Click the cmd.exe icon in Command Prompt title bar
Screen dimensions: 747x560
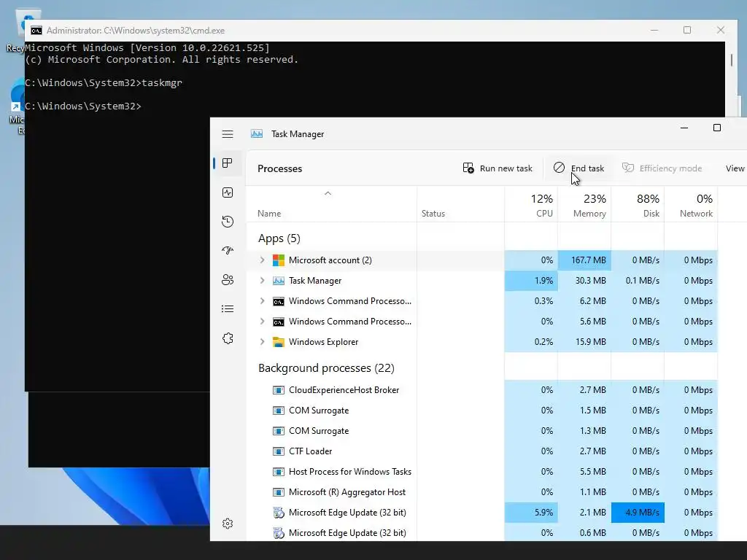(x=36, y=31)
